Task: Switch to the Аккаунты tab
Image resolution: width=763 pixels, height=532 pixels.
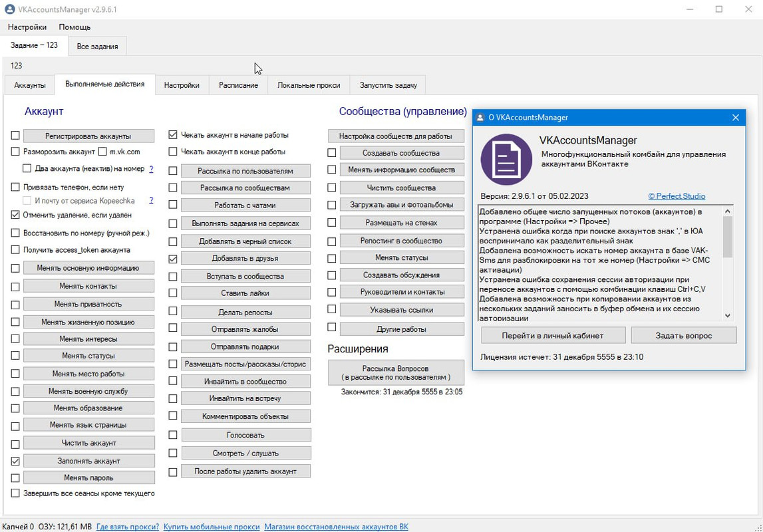Action: click(30, 85)
